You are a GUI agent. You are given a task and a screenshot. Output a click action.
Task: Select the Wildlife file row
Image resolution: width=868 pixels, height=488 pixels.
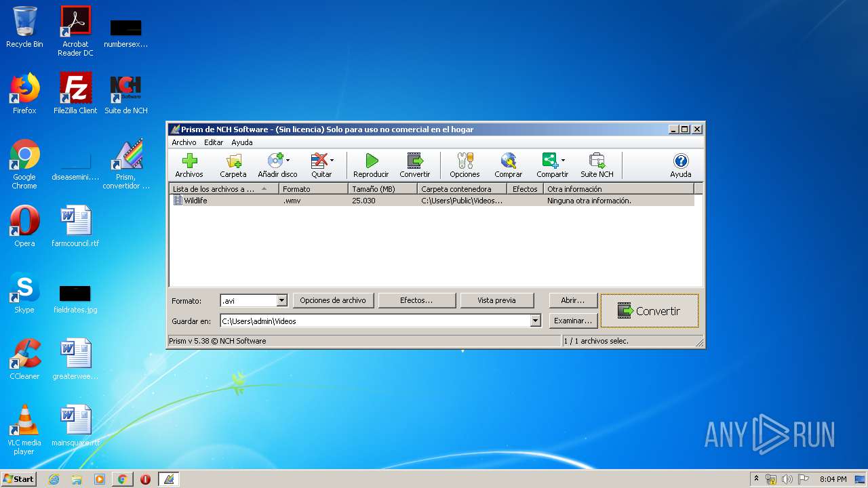click(x=431, y=201)
